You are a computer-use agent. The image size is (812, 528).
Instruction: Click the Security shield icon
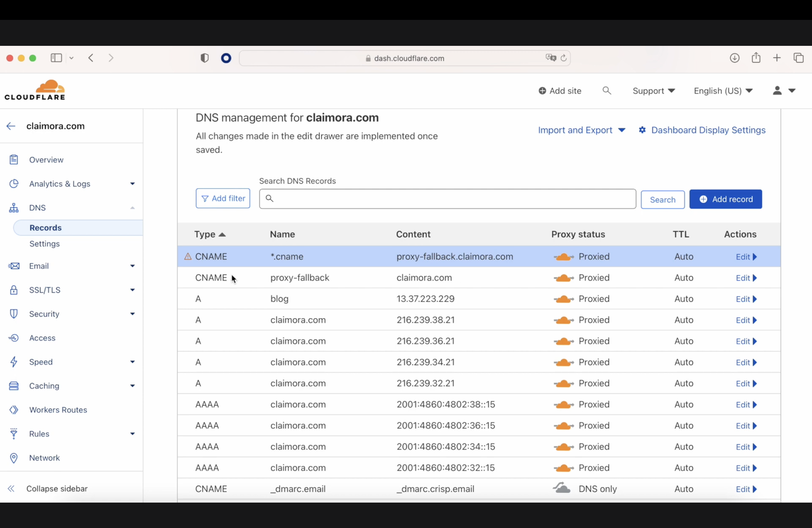tap(14, 314)
